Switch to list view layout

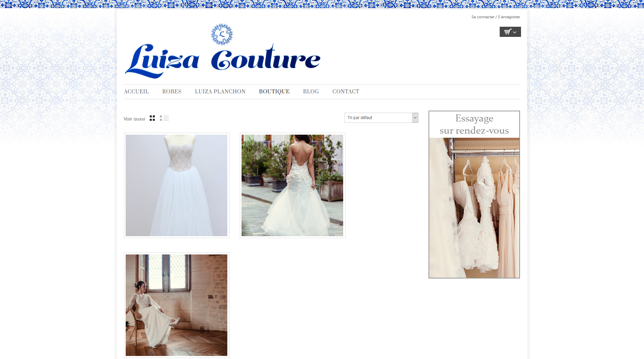click(x=164, y=118)
